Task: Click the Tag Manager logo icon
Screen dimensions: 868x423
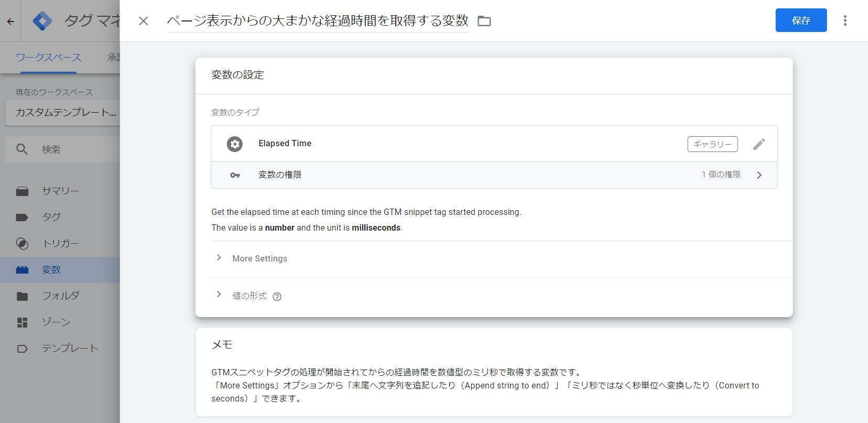Action: click(42, 21)
